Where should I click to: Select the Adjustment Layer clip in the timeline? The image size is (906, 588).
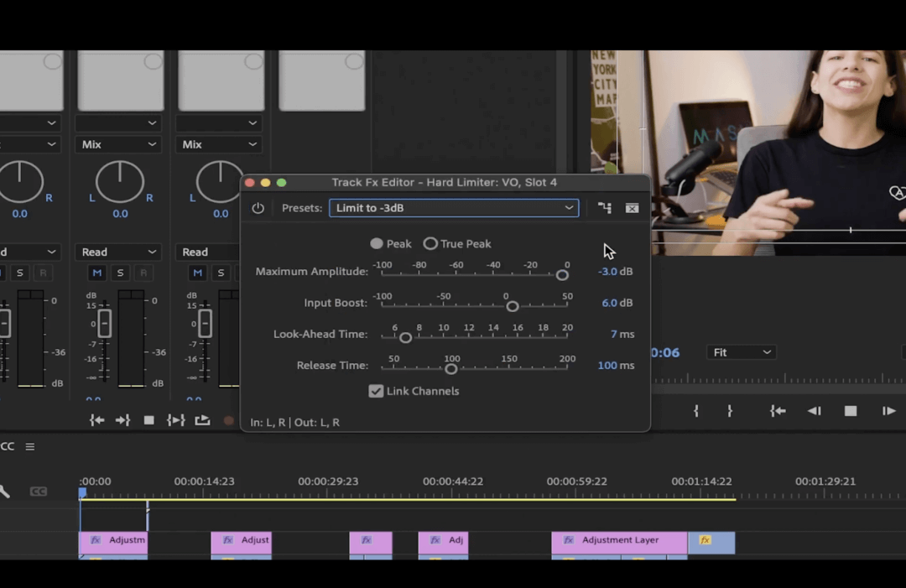(619, 540)
